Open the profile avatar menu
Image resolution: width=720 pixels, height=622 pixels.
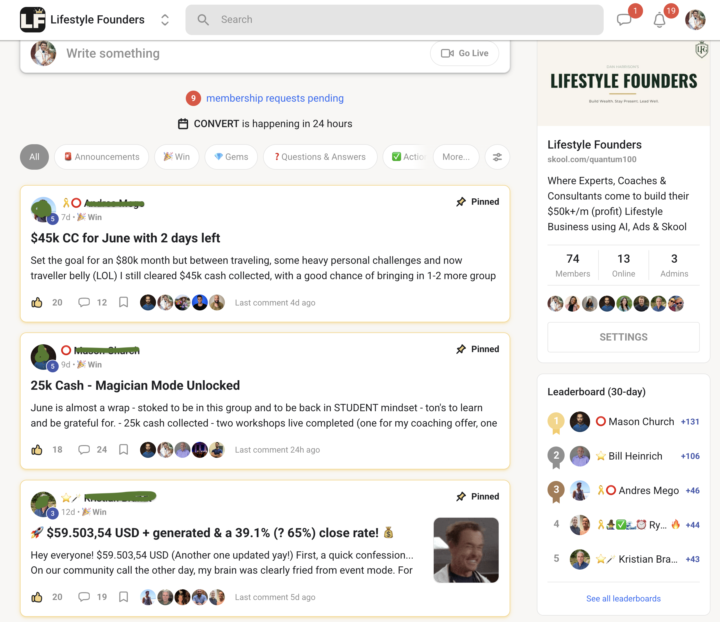[x=695, y=20]
